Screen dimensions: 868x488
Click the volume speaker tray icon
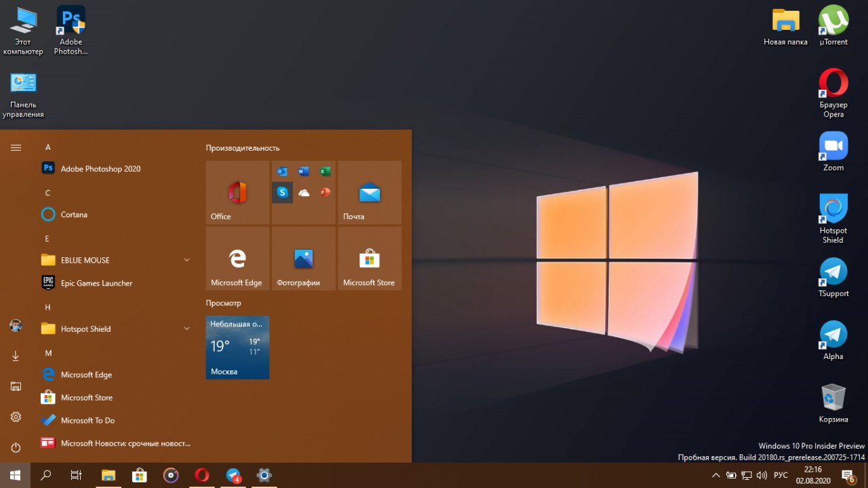coord(762,475)
